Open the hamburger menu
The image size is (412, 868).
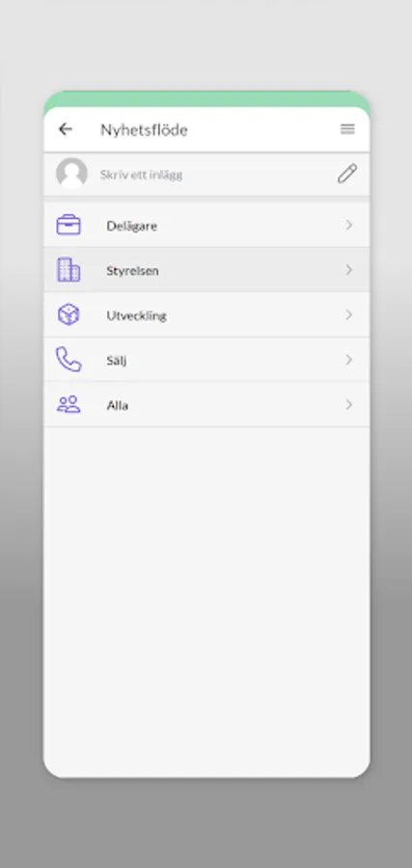347,129
